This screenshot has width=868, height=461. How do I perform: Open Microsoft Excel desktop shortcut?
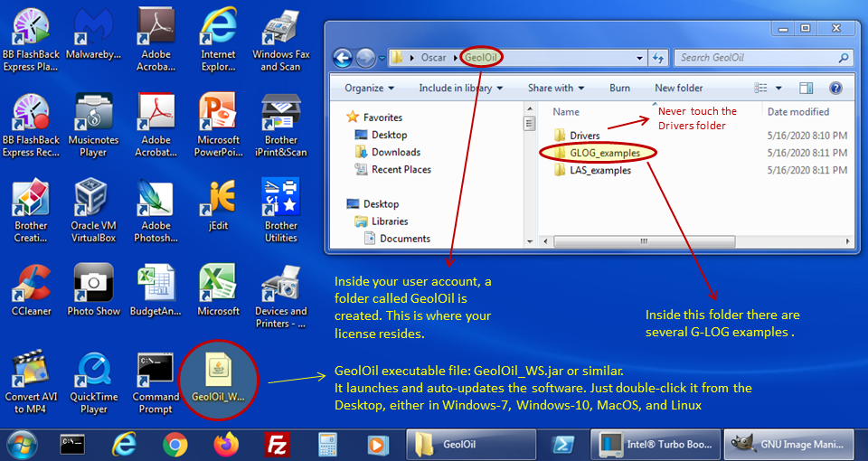click(218, 290)
